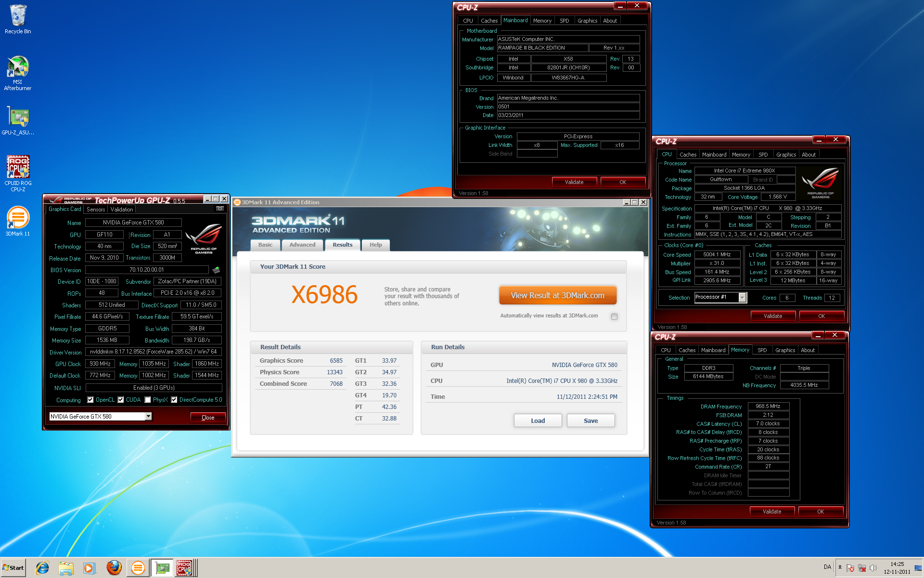Open the Advanced tab in 3DMark 11
The image size is (924, 578).
[302, 245]
